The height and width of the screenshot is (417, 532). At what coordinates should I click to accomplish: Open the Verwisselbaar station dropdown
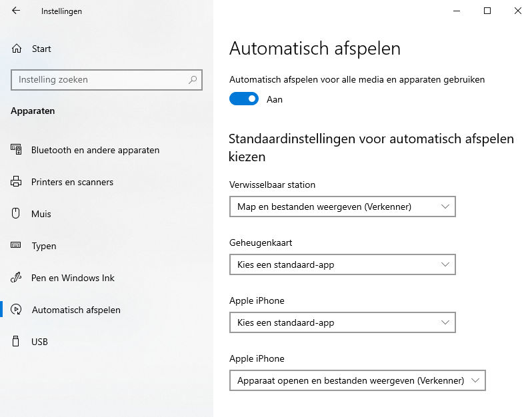coord(342,207)
